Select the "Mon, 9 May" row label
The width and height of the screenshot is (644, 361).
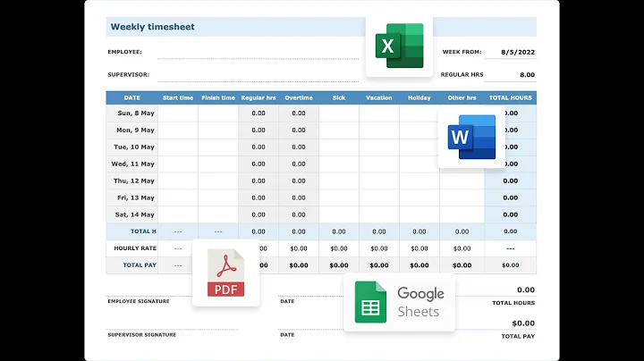pyautogui.click(x=135, y=130)
